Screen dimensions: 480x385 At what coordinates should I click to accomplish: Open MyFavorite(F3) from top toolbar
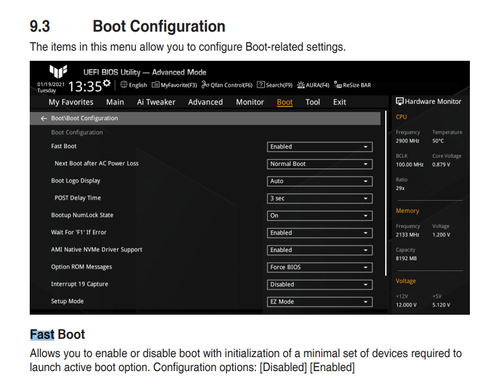[174, 85]
